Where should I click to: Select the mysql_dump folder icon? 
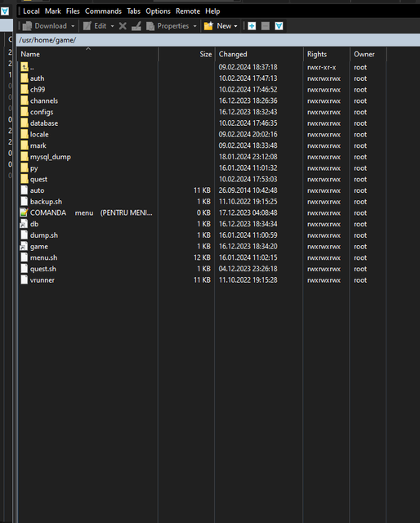[x=25, y=157]
